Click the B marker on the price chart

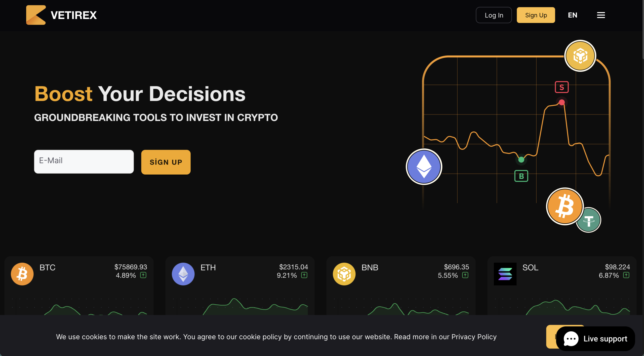[x=521, y=176]
